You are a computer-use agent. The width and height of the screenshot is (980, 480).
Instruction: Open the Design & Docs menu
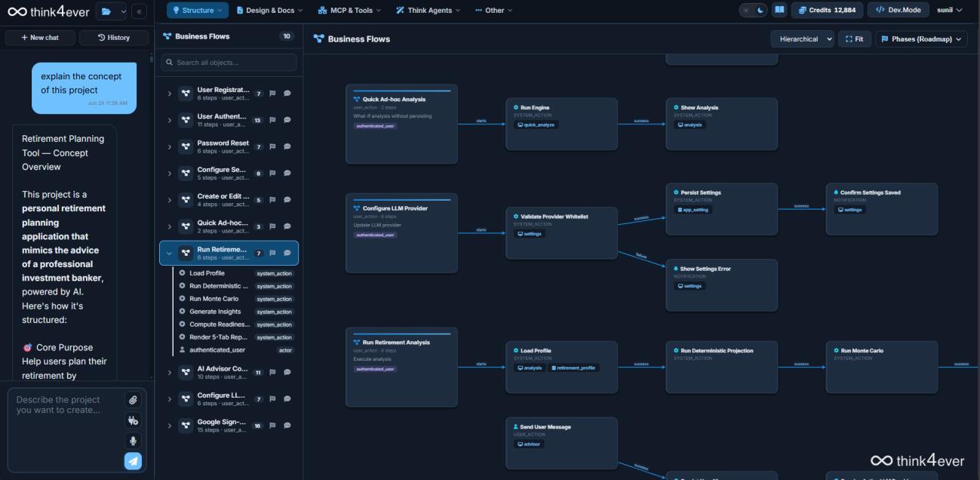coord(269,11)
